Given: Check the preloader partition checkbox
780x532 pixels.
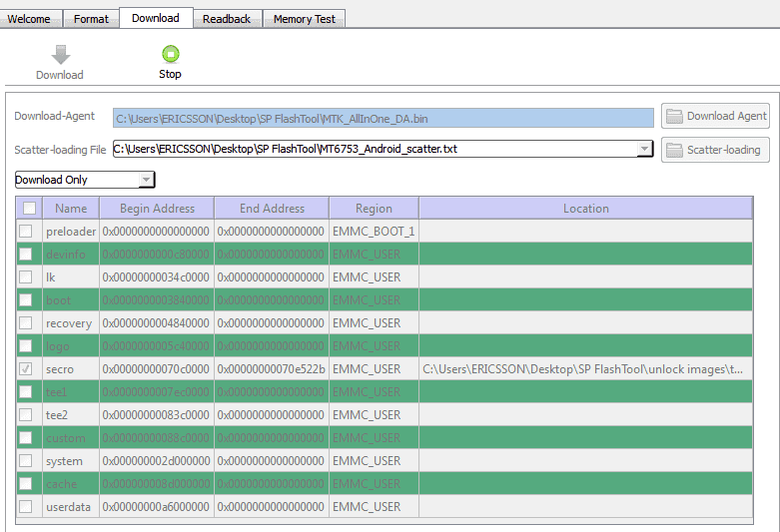Looking at the screenshot, I should 25,231.
